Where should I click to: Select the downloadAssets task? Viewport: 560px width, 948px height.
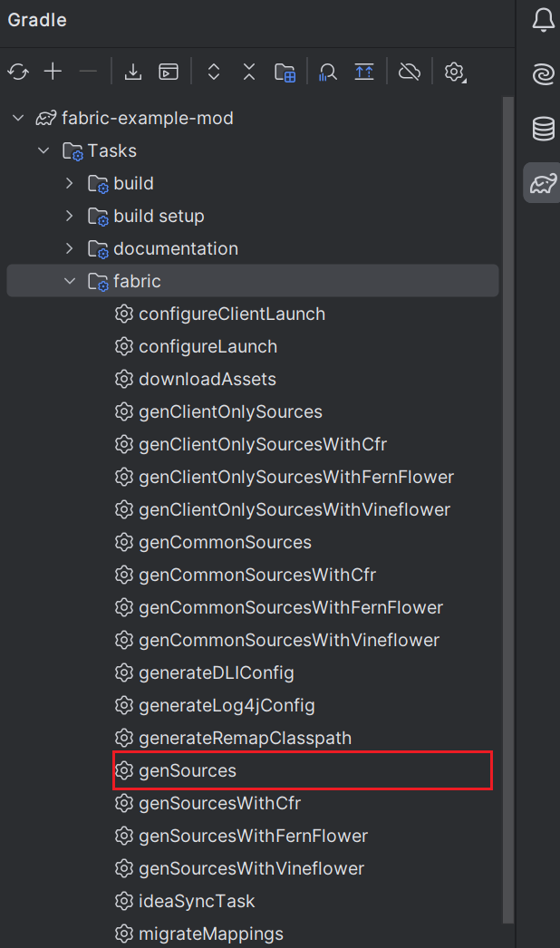[208, 379]
